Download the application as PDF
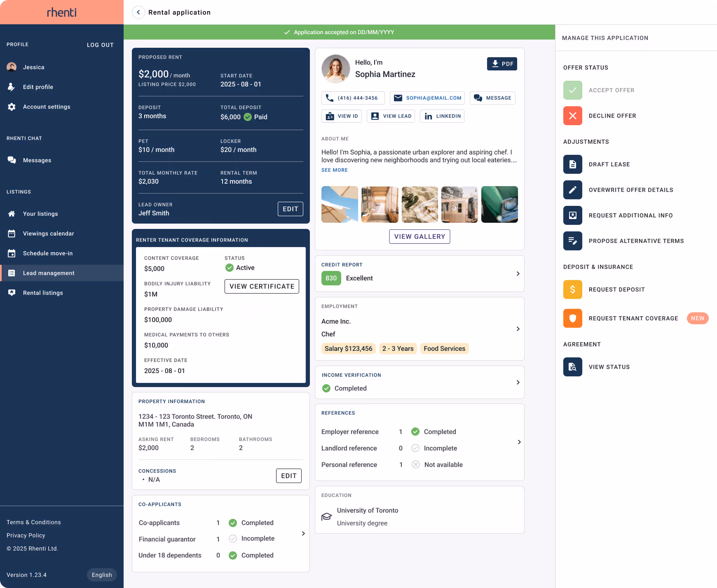This screenshot has width=717, height=588. [x=502, y=64]
